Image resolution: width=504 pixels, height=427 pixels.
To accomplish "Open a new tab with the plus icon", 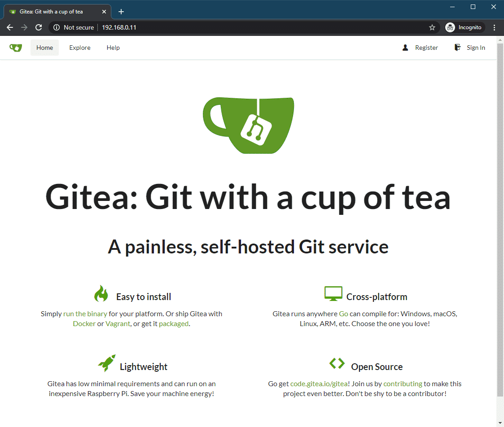I will (x=121, y=12).
